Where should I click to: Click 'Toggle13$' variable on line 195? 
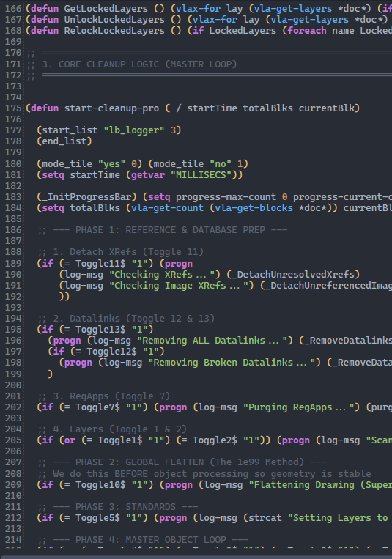(100, 330)
